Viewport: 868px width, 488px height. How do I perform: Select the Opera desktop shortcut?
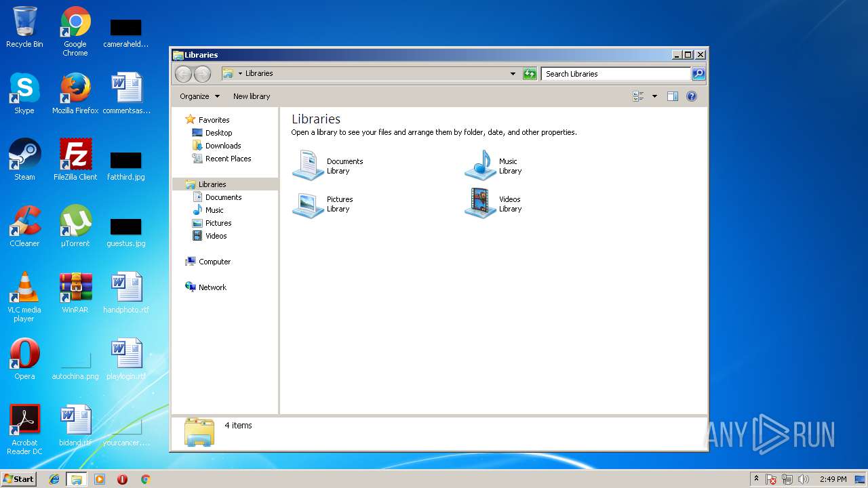point(24,359)
